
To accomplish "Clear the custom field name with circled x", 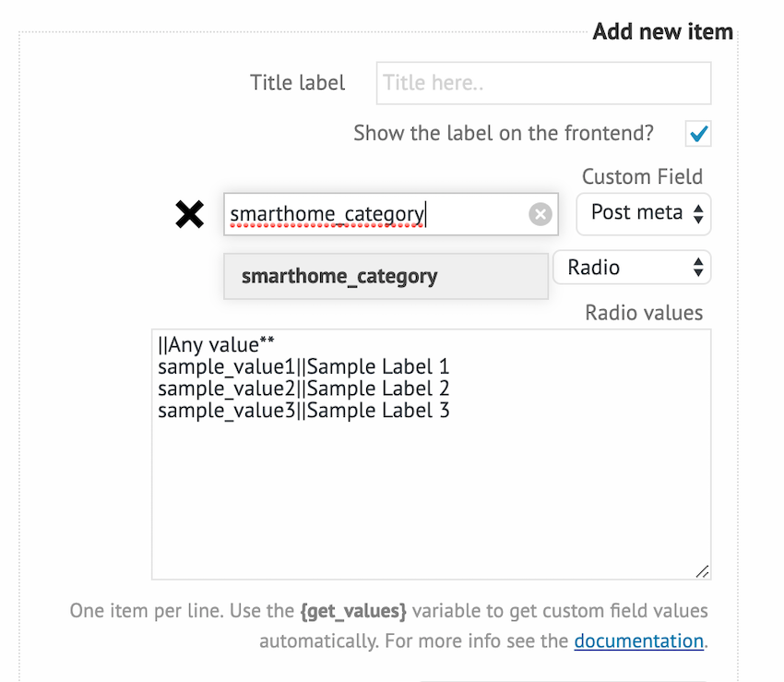I will pyautogui.click(x=540, y=215).
